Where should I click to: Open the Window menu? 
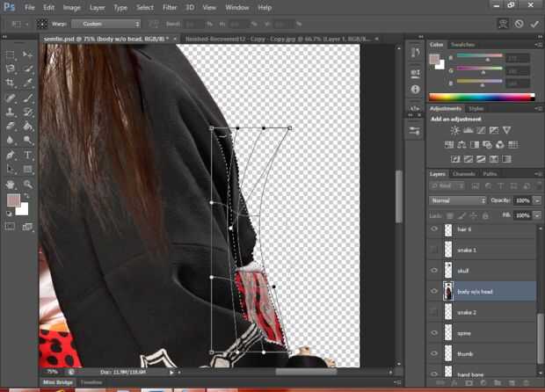click(x=236, y=7)
